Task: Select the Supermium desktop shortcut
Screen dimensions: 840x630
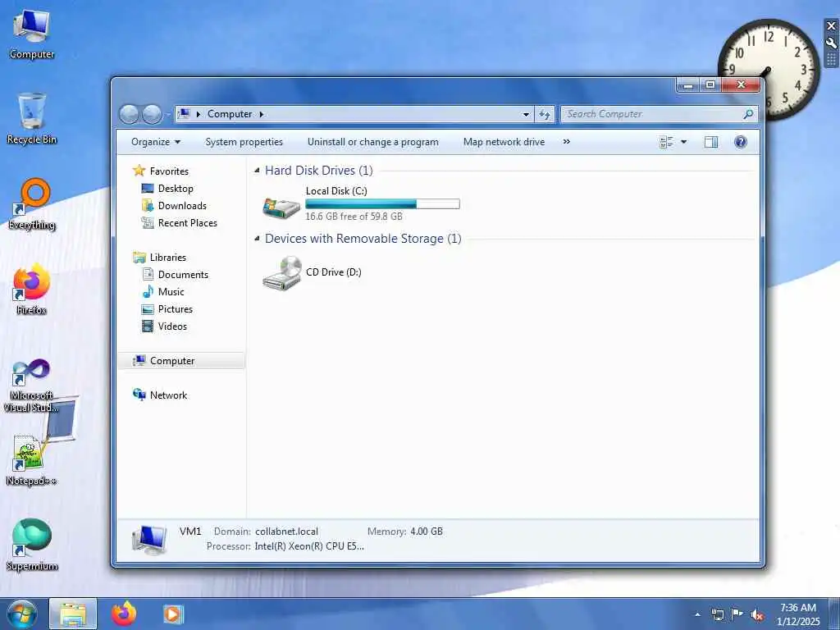Action: click(32, 546)
